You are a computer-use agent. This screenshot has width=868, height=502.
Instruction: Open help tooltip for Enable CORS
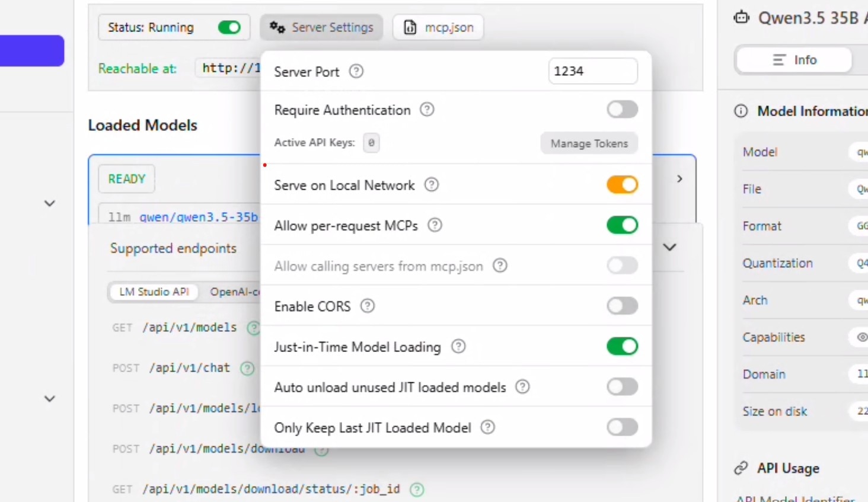click(367, 306)
